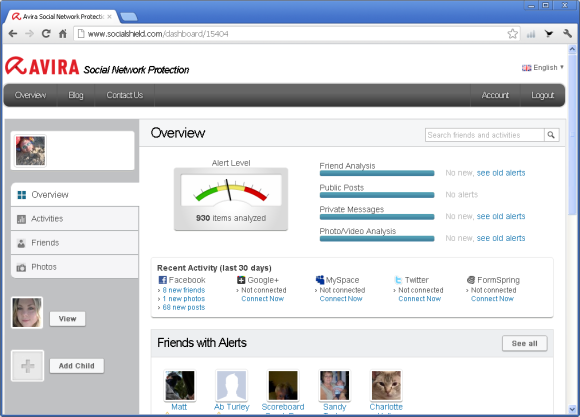This screenshot has height=417, width=580.
Task: Open the wrench settings menu
Action: [567, 34]
